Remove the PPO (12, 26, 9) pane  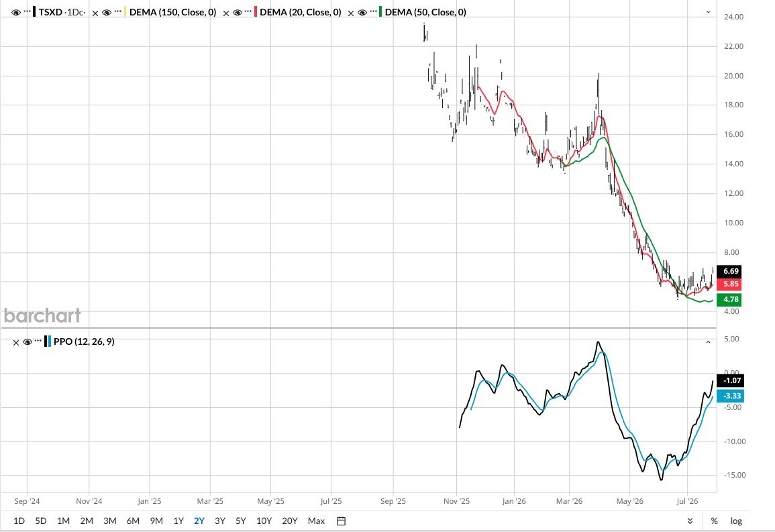(16, 342)
